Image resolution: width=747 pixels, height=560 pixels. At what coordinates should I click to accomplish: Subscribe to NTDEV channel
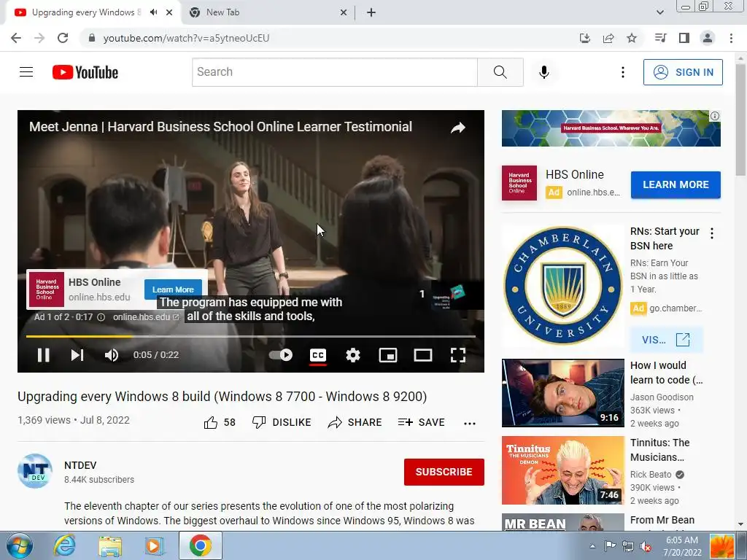point(444,472)
